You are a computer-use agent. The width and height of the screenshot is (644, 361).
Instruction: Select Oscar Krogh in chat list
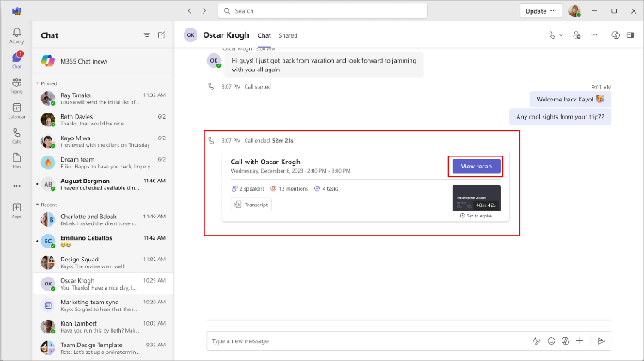tap(103, 284)
